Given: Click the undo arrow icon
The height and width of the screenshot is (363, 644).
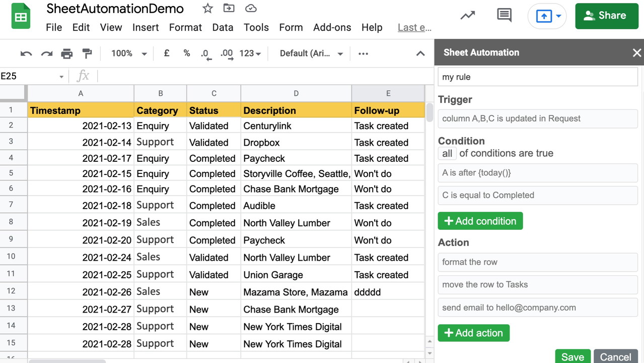Looking at the screenshot, I should tap(26, 53).
